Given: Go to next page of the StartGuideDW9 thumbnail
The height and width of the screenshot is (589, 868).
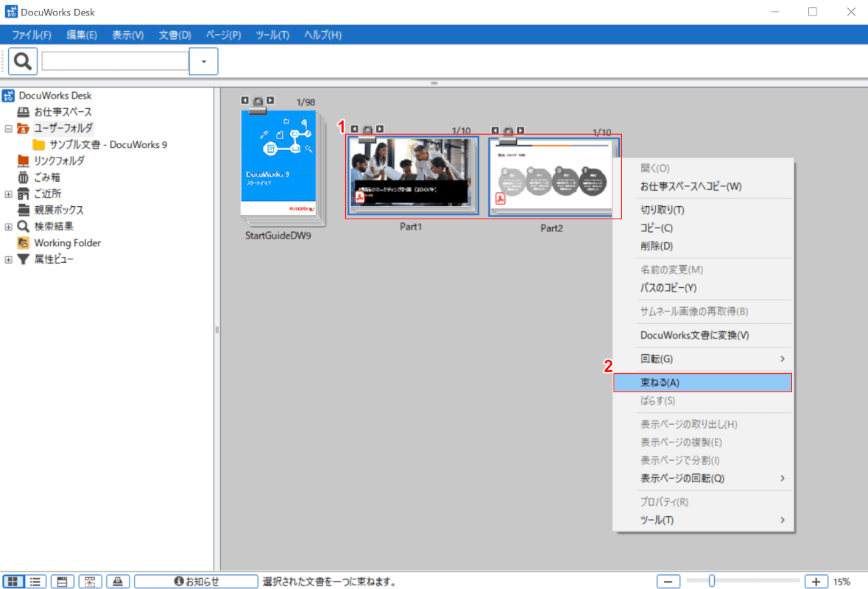Looking at the screenshot, I should coord(271,100).
